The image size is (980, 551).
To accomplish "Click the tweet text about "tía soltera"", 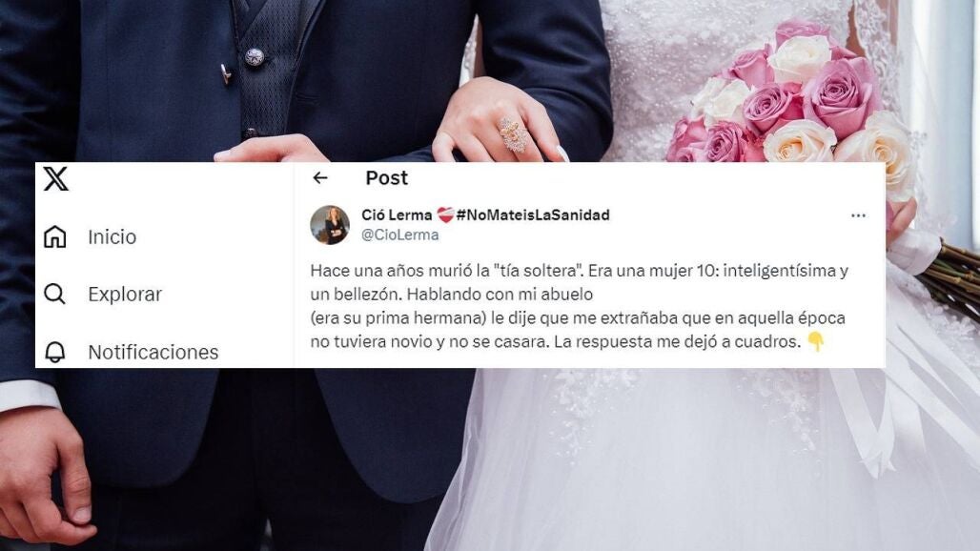I will point(579,306).
